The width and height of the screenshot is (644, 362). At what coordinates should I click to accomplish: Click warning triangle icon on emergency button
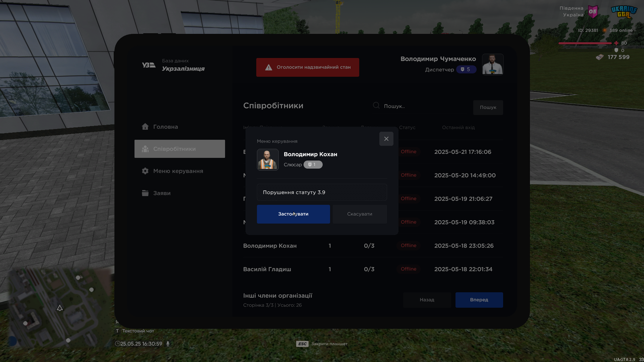[x=269, y=67]
